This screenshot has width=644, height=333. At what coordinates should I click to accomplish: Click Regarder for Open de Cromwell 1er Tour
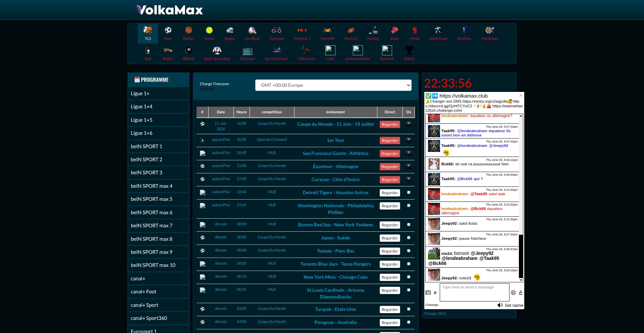390,141
